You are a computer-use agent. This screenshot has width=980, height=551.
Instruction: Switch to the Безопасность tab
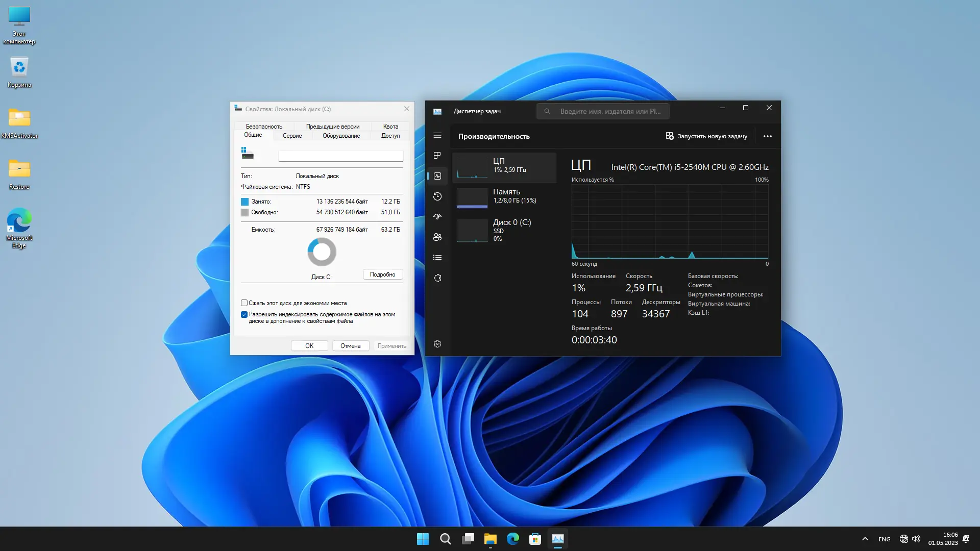coord(264,127)
